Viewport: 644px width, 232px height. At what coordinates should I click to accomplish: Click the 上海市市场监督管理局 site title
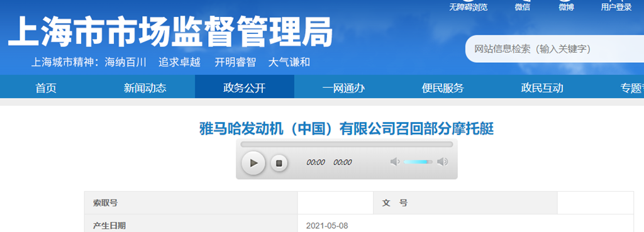click(170, 31)
